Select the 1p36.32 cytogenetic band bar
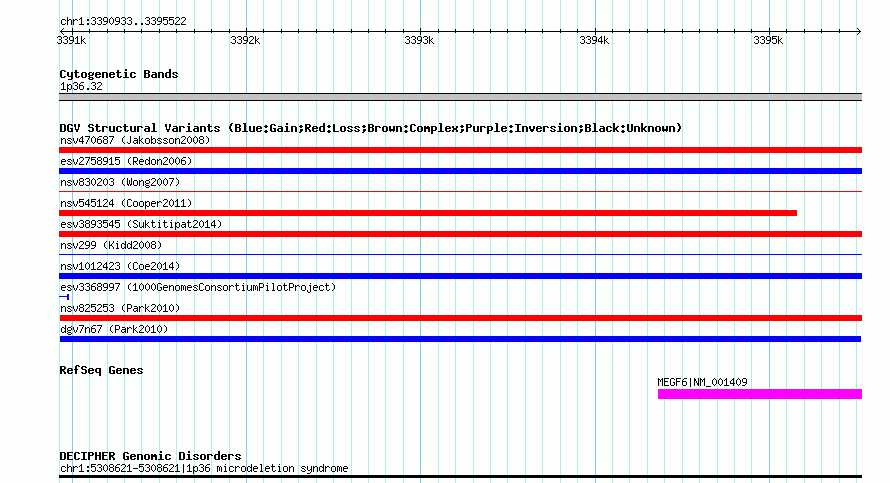The width and height of the screenshot is (890, 483). tap(460, 97)
